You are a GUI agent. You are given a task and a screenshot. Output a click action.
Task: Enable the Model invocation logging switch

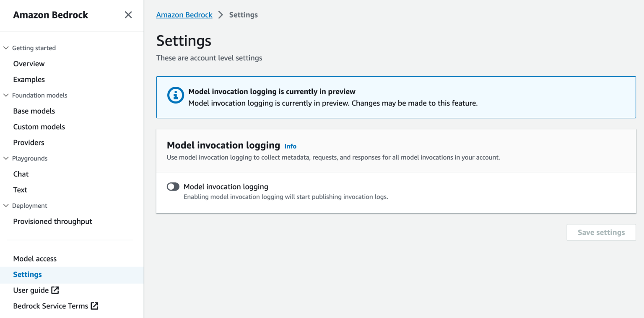(173, 186)
